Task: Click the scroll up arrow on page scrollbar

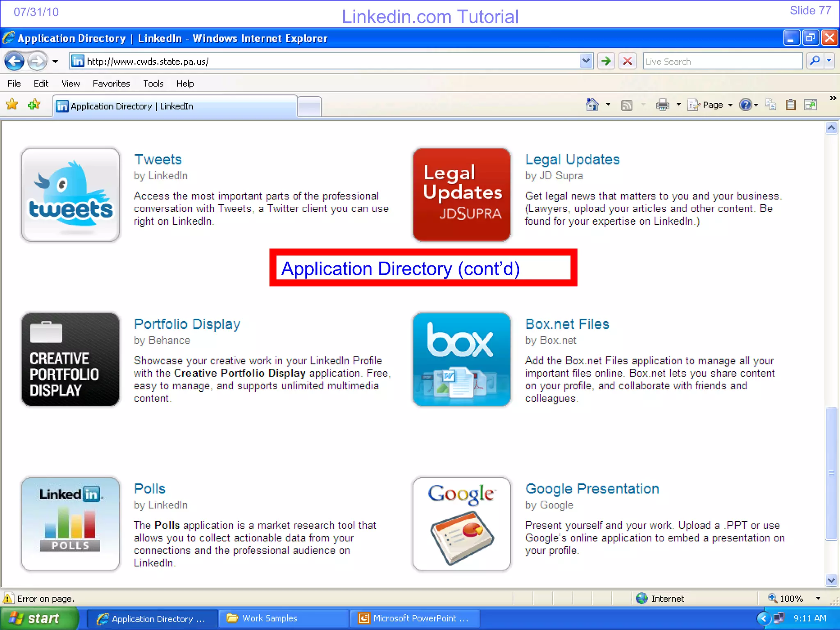Action: point(831,128)
